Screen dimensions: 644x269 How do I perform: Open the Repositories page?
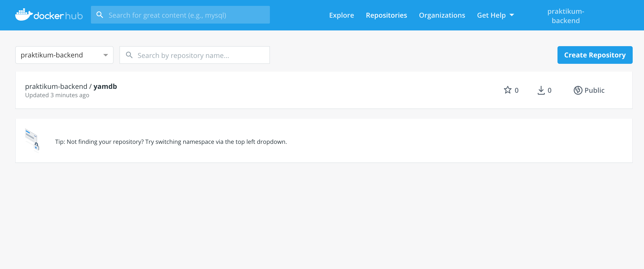coord(386,15)
